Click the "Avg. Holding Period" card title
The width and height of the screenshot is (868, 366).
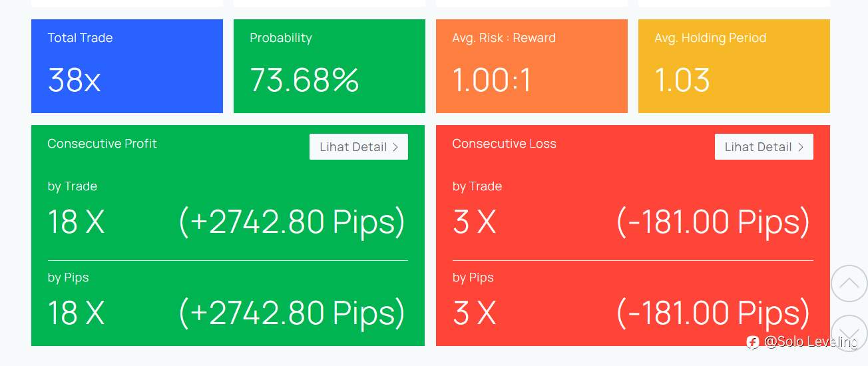[710, 38]
